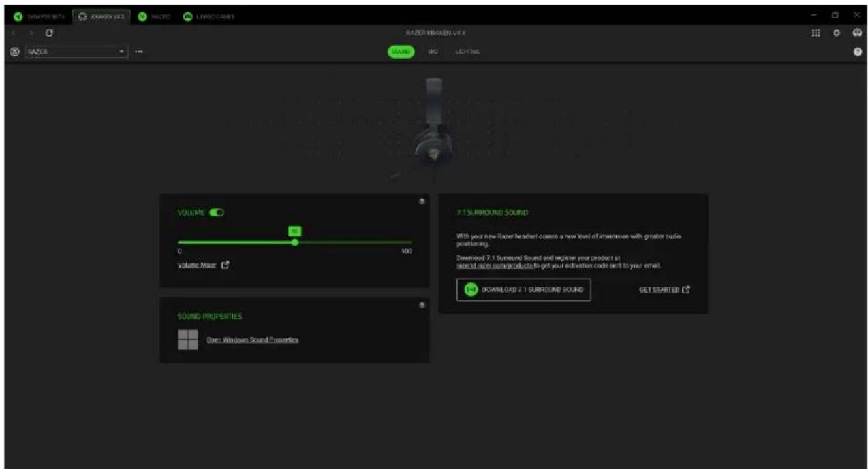This screenshot has height=469, width=868.
Task: Click the Razer account icon in title bar
Action: (858, 33)
